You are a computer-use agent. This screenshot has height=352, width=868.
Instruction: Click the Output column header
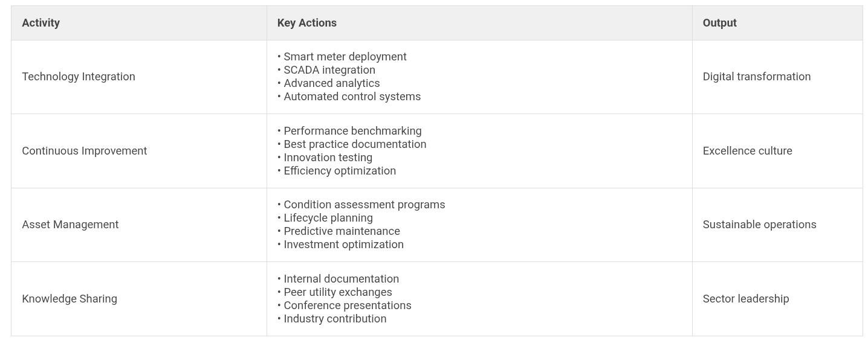719,23
